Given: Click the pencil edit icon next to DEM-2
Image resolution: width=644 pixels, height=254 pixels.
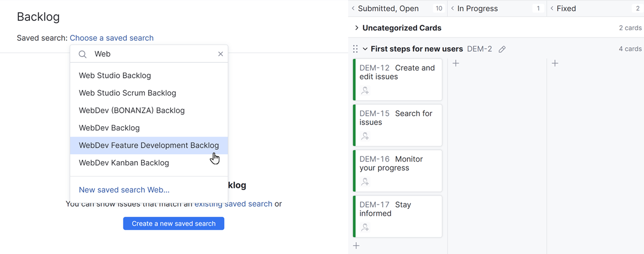Looking at the screenshot, I should pos(502,49).
